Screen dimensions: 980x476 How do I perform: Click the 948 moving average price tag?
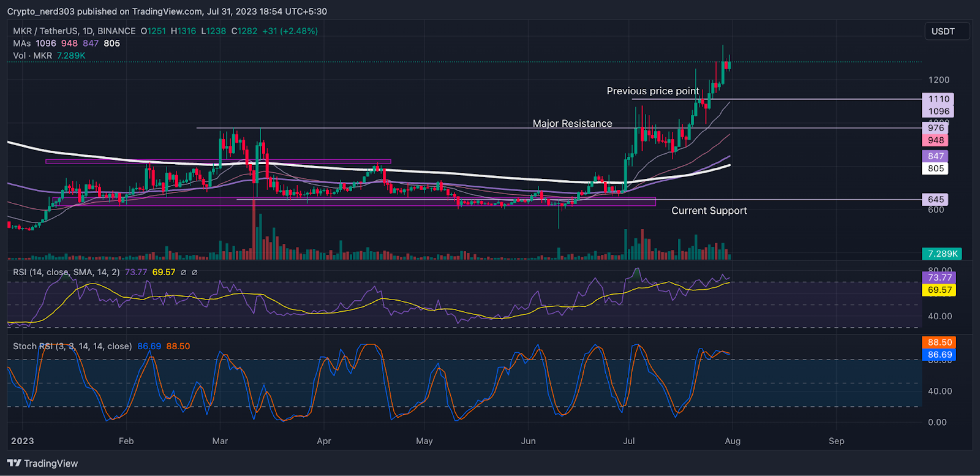[x=935, y=140]
